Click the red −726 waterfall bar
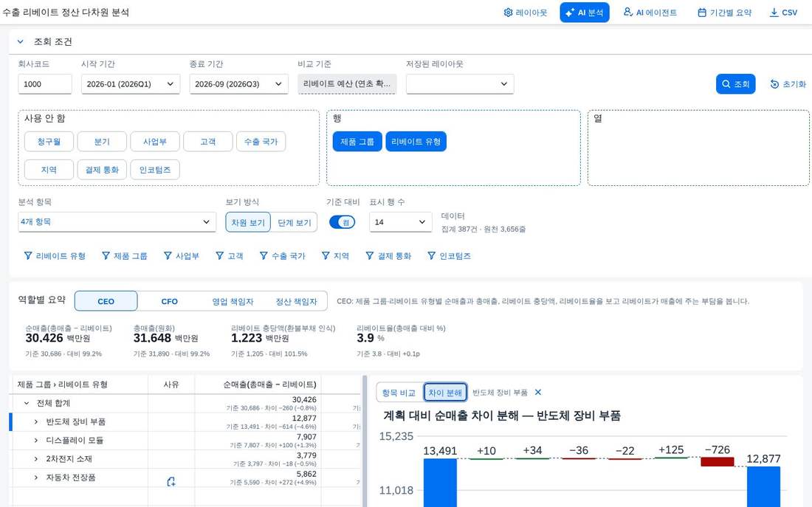Viewport: 812px width, 507px height. point(718,461)
